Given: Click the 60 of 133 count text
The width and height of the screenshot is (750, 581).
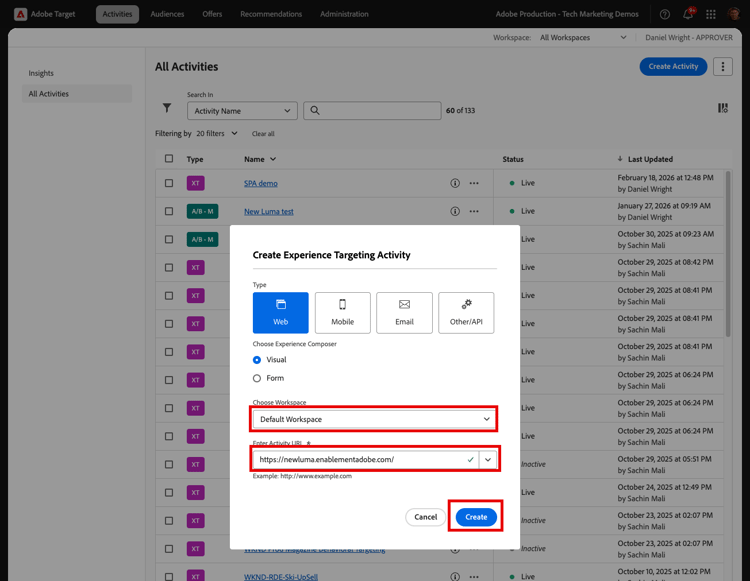Looking at the screenshot, I should coord(460,110).
